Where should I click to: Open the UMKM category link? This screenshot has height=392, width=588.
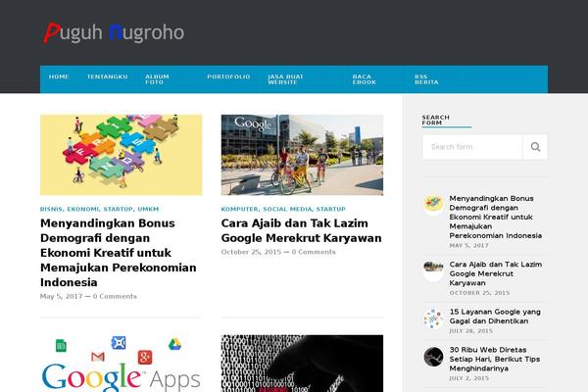point(148,209)
